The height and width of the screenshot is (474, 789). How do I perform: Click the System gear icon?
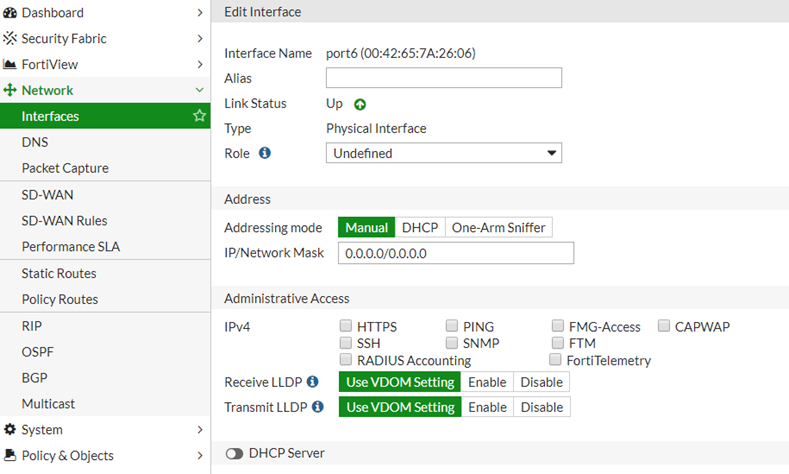pos(10,430)
